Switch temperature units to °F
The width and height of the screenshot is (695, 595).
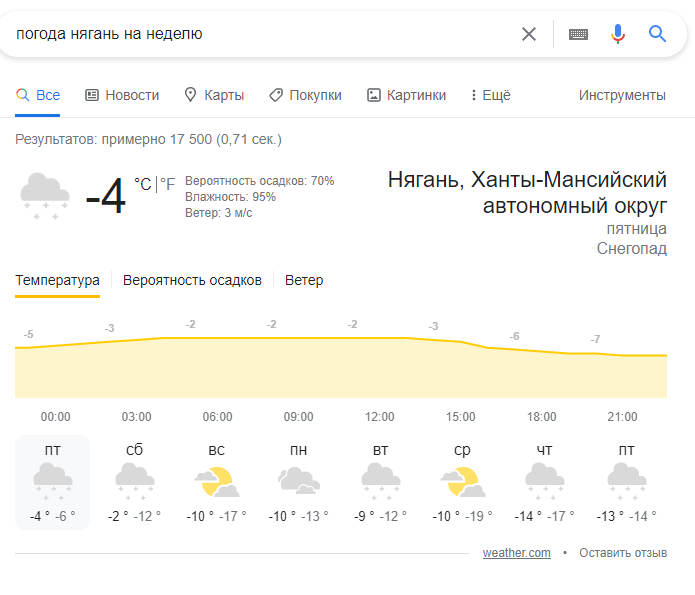point(168,184)
